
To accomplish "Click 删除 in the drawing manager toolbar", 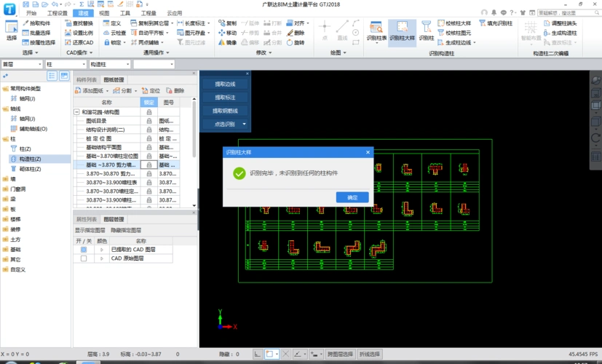I will tap(175, 90).
